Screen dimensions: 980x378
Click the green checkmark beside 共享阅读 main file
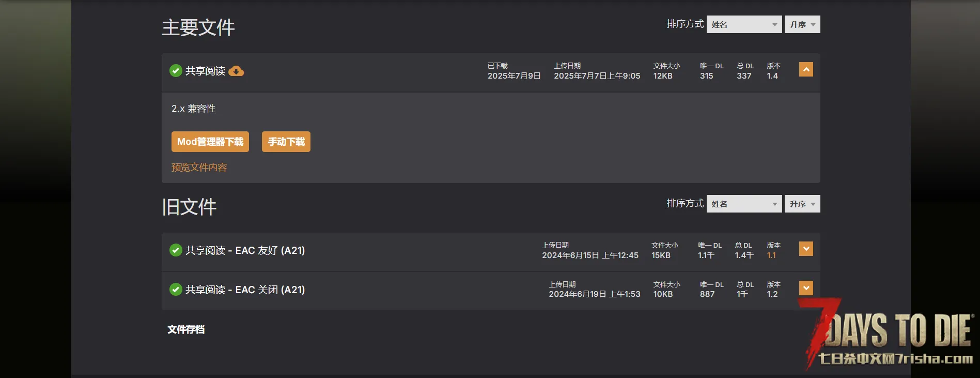click(x=176, y=70)
